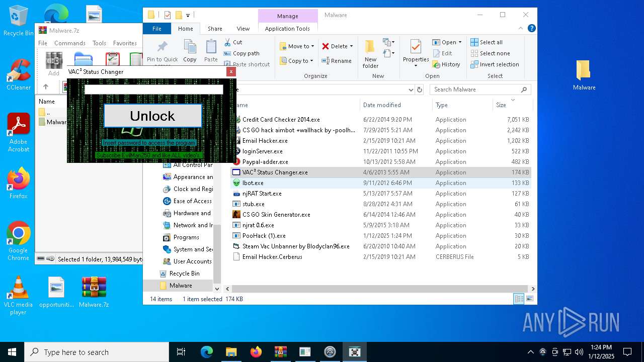
Task: Open the Favorites menu in WinRAR window
Action: click(x=125, y=43)
